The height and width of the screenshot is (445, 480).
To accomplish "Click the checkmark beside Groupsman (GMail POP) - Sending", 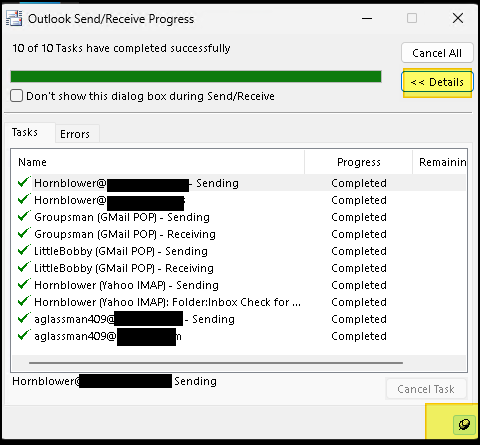I will point(24,216).
